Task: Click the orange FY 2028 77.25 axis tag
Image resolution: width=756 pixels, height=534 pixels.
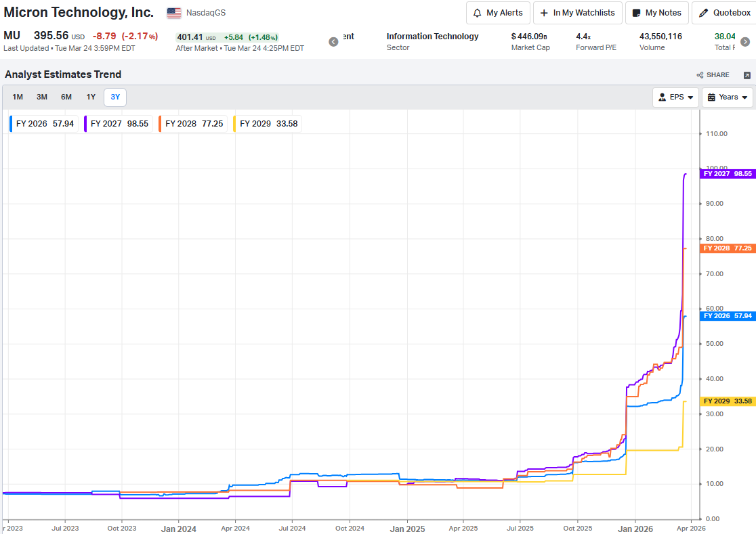Action: pos(728,248)
